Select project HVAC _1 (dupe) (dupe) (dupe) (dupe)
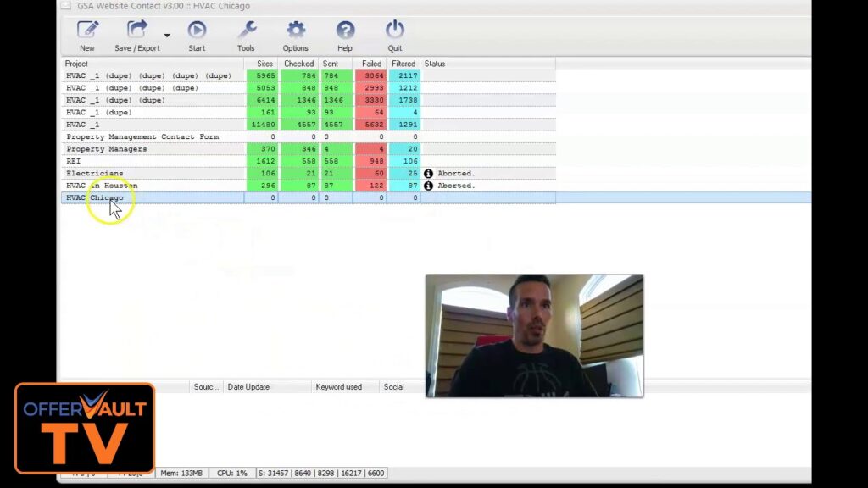868x488 pixels. tap(148, 75)
